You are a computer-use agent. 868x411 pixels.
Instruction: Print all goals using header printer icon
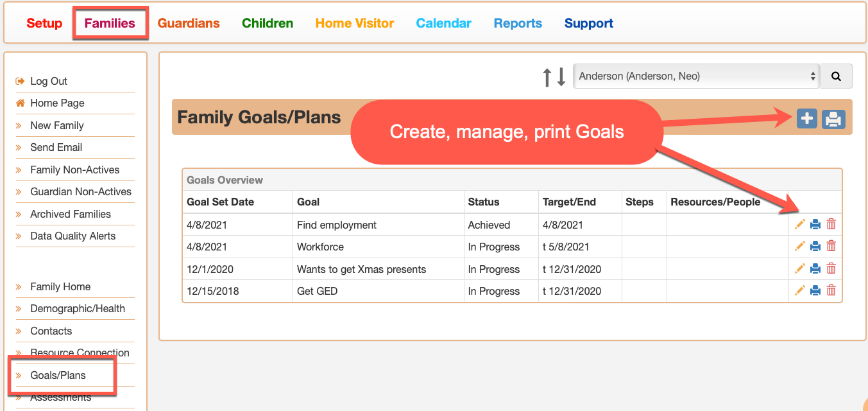coord(833,119)
